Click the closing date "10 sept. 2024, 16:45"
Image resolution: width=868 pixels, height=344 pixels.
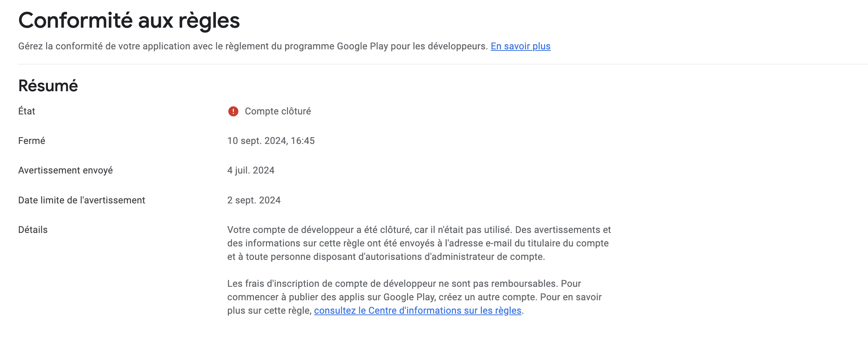[271, 141]
